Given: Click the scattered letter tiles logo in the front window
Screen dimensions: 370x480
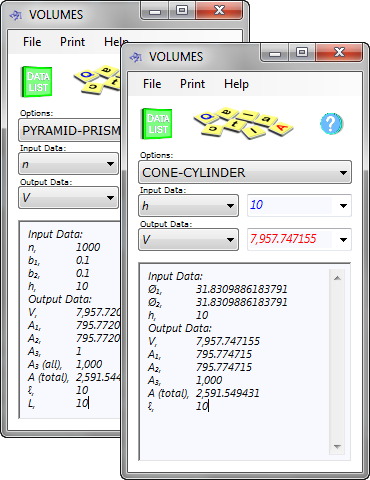Looking at the screenshot, I should pyautogui.click(x=243, y=123).
